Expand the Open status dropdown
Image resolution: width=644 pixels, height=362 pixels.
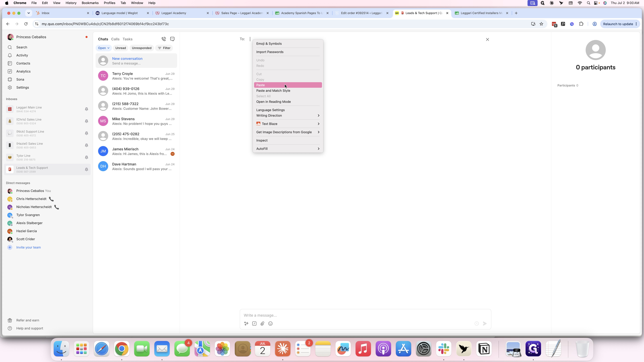point(104,48)
